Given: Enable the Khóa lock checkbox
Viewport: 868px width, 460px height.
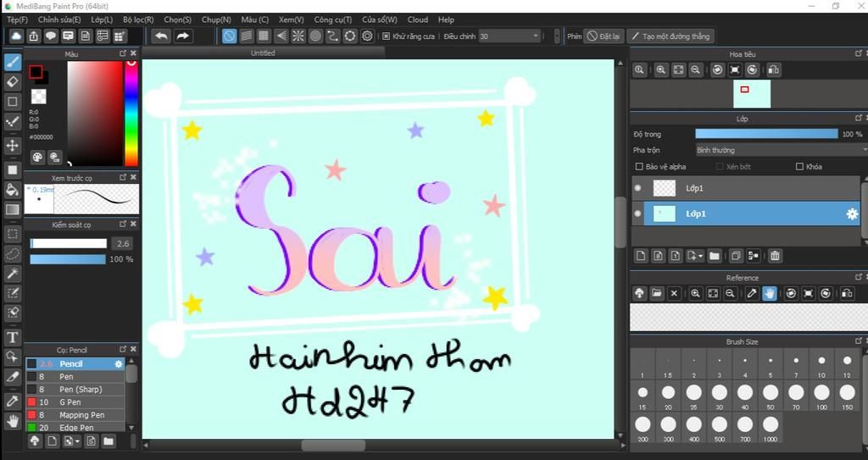Looking at the screenshot, I should (799, 167).
